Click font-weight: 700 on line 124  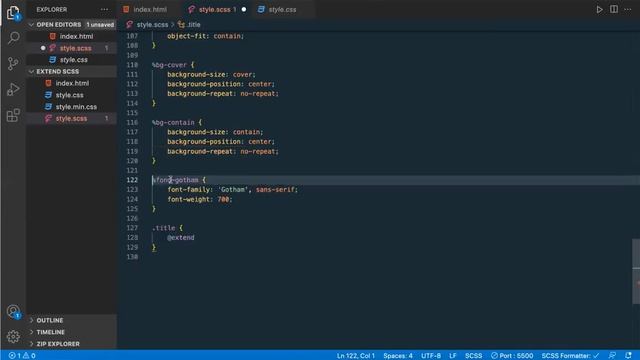coord(200,199)
